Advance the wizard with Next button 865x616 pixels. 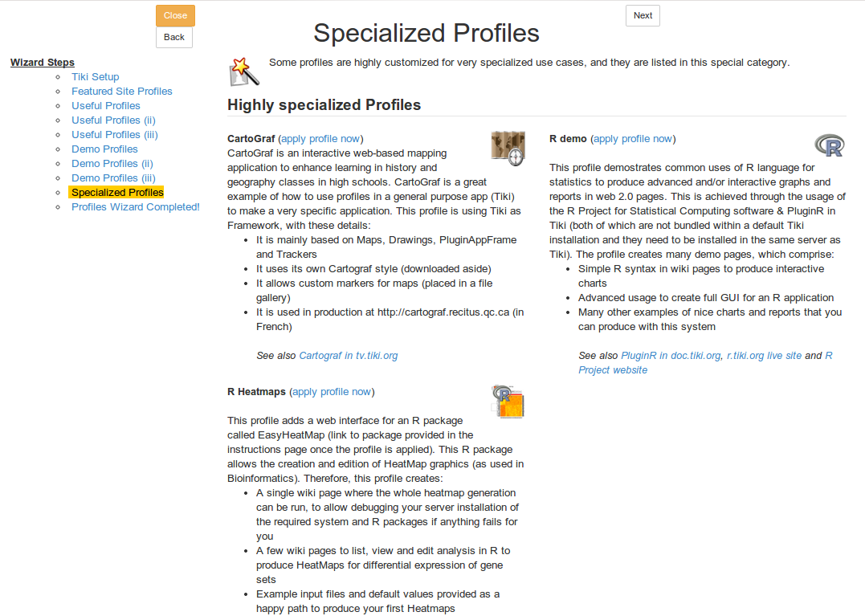click(643, 15)
